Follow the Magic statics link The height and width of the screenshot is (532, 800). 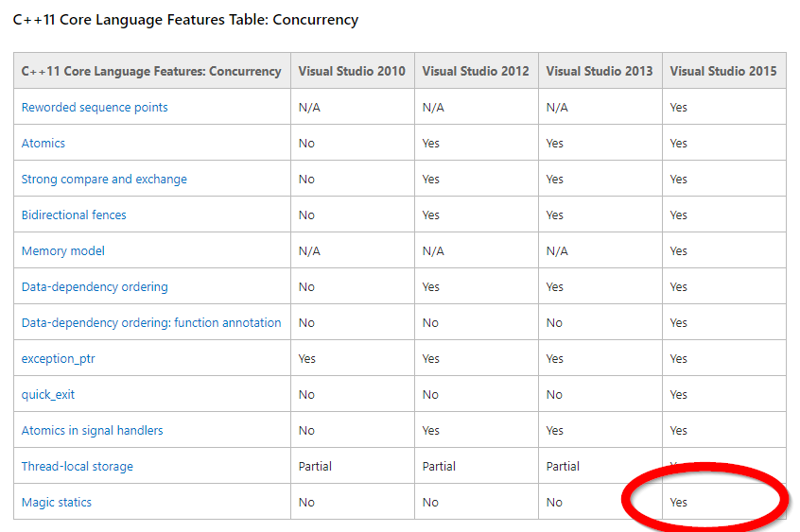pyautogui.click(x=57, y=503)
